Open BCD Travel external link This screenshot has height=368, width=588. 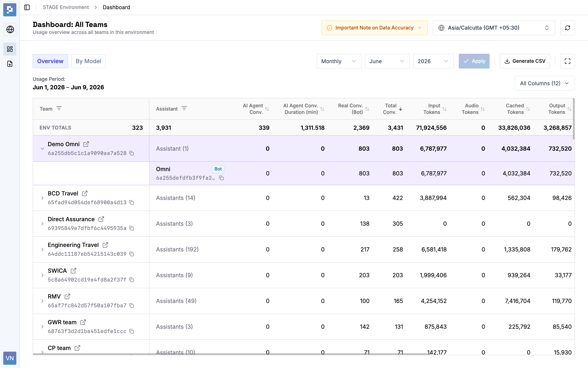coord(85,193)
